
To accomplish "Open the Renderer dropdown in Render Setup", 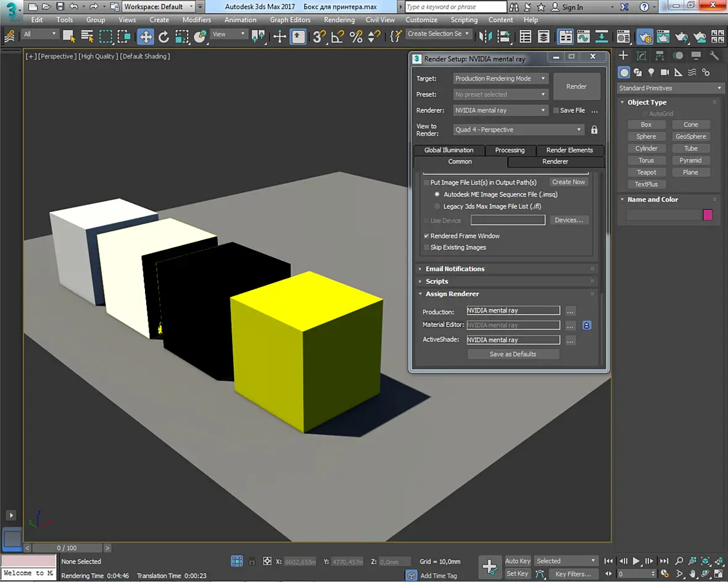I will [x=500, y=110].
